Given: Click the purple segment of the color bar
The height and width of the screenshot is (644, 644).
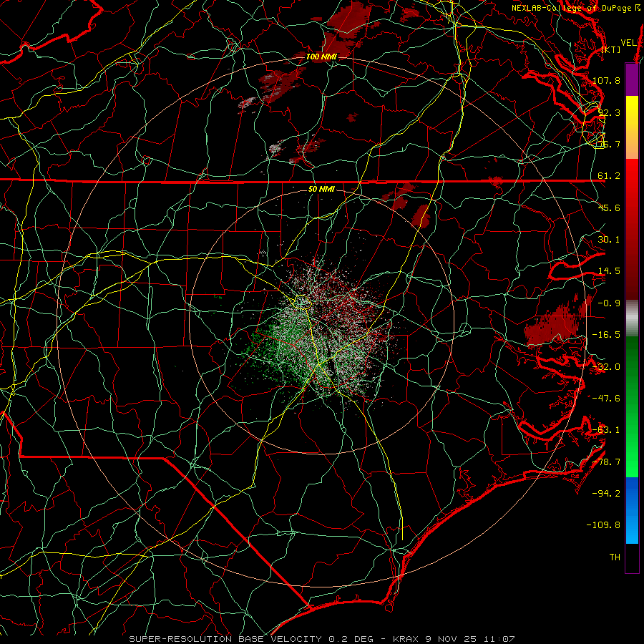Looking at the screenshot, I should 632,79.
